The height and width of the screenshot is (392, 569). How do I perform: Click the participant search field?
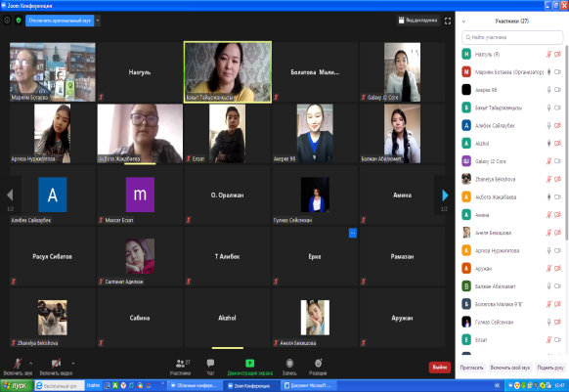click(x=512, y=37)
